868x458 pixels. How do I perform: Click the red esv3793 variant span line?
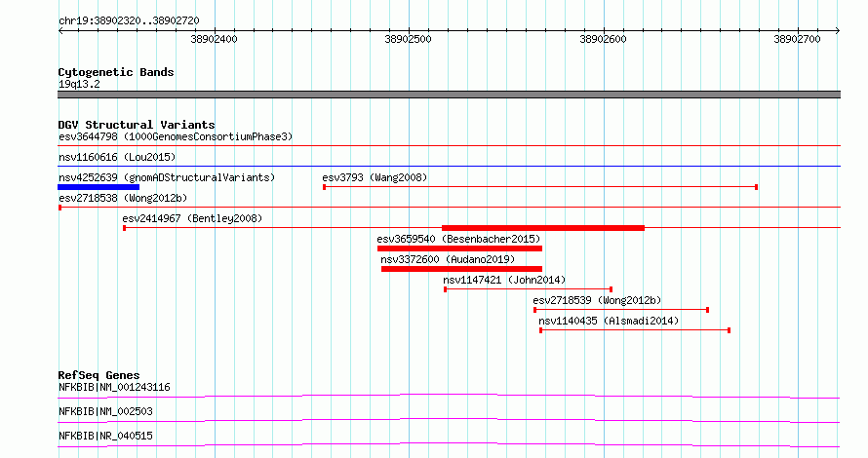point(540,187)
